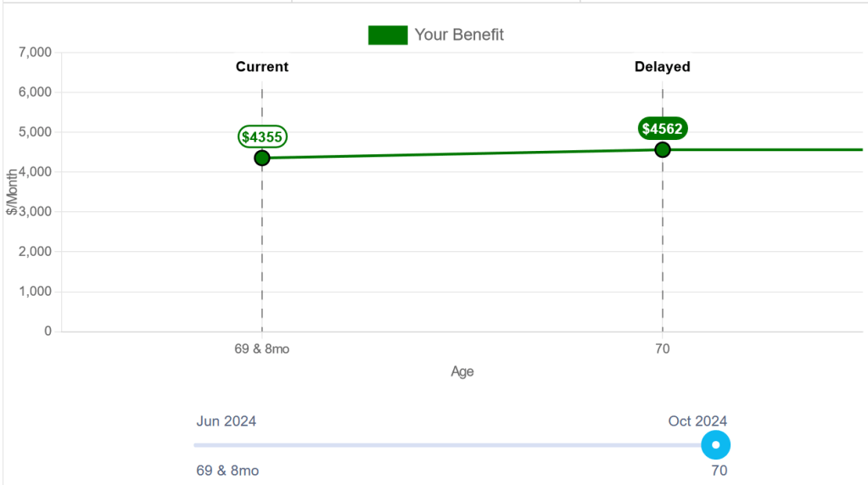Click the Delayed marker heading

coord(663,67)
